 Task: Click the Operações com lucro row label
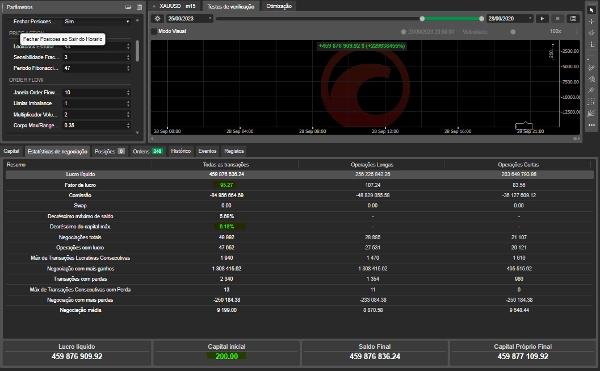[x=80, y=247]
